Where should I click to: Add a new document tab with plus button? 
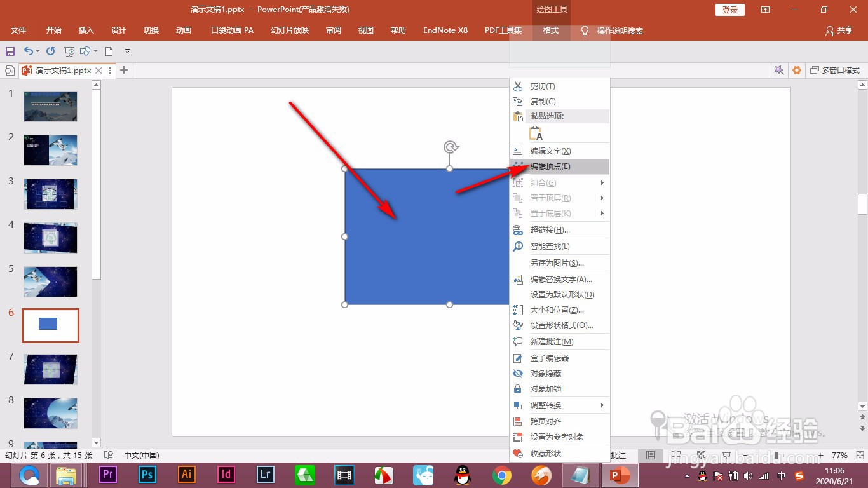point(124,71)
